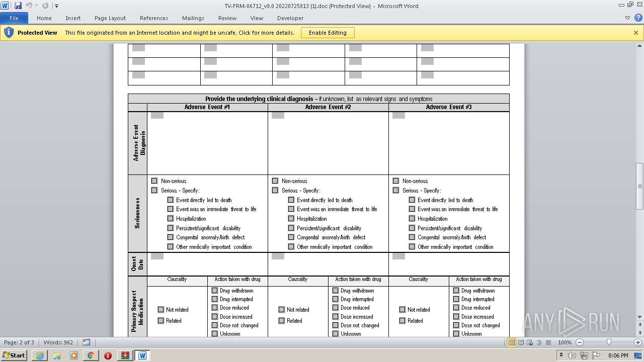The height and width of the screenshot is (362, 644).
Task: Open Opera browser from taskbar
Action: [108, 355]
